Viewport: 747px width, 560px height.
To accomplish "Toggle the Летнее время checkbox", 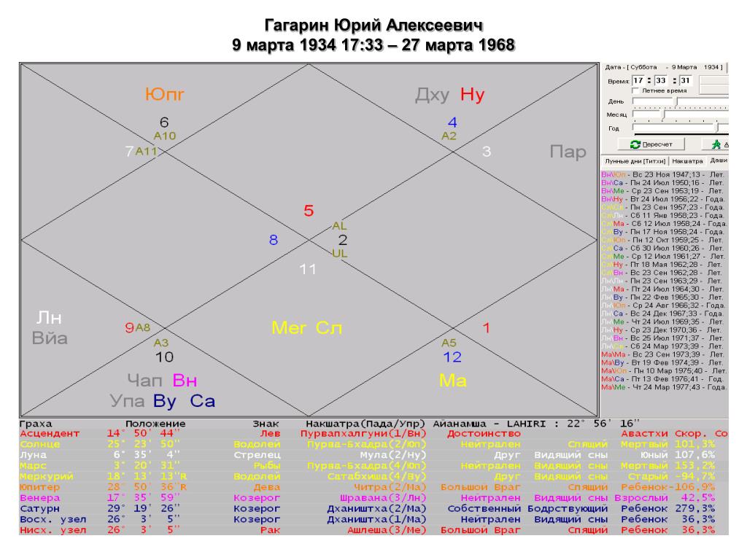I will (x=635, y=90).
